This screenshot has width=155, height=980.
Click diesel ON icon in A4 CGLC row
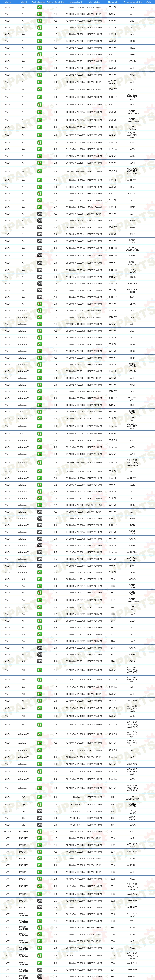(40, 277)
